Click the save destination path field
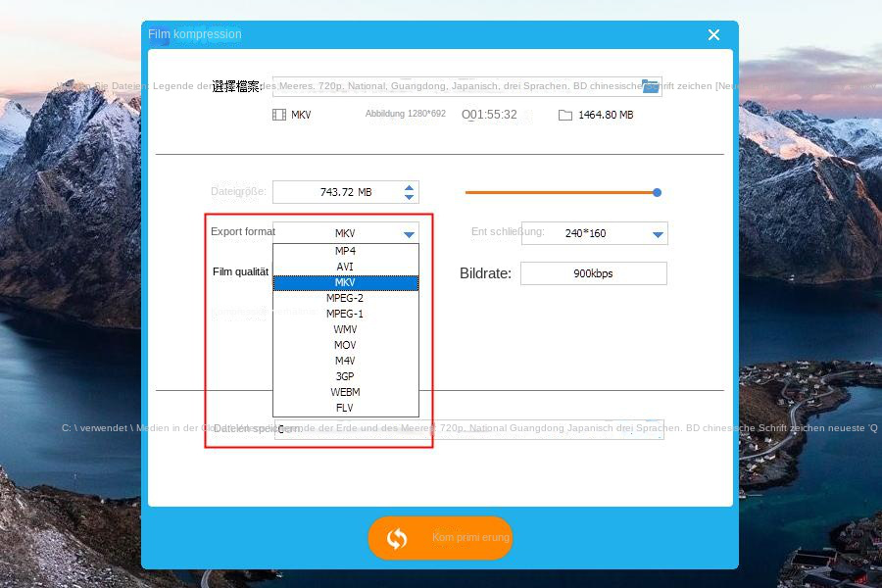The height and width of the screenshot is (588, 882). point(469,429)
